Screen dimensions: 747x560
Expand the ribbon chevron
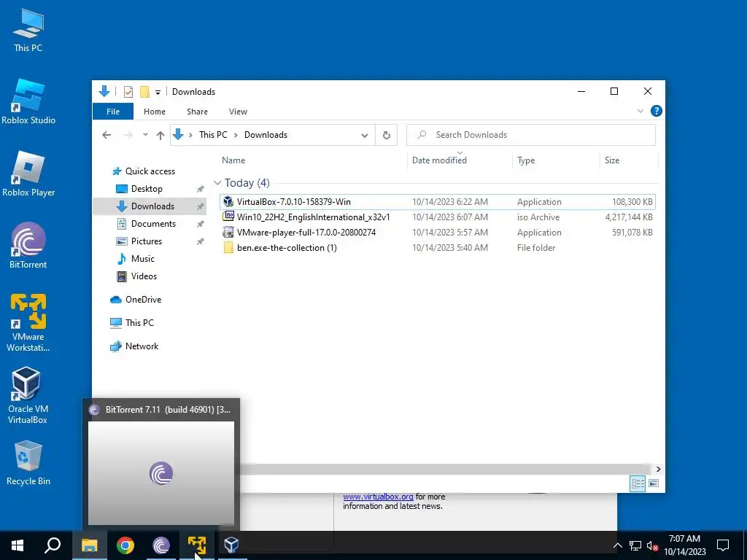(x=640, y=112)
